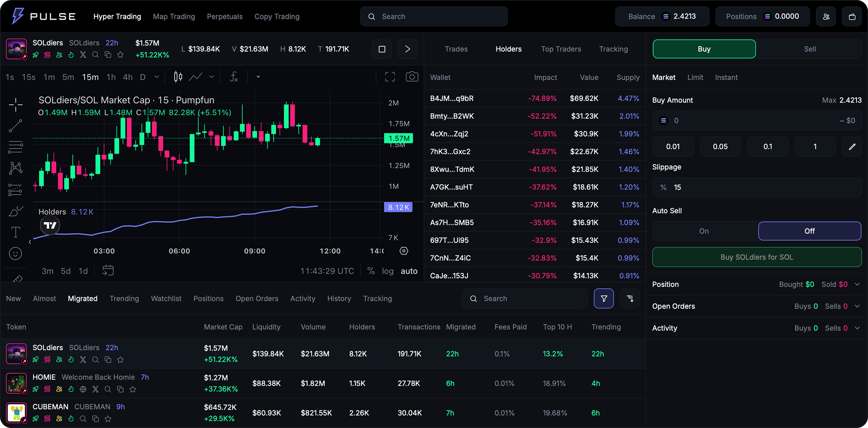Select the 5m chart interval
This screenshot has width=868, height=428.
pyautogui.click(x=68, y=77)
